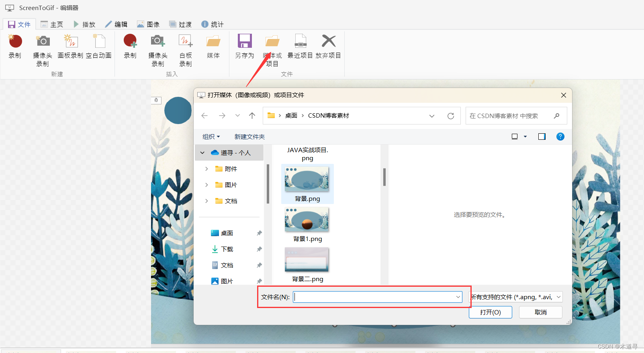
Task: Select JAVA实战项目.png file name
Action: pos(307,154)
